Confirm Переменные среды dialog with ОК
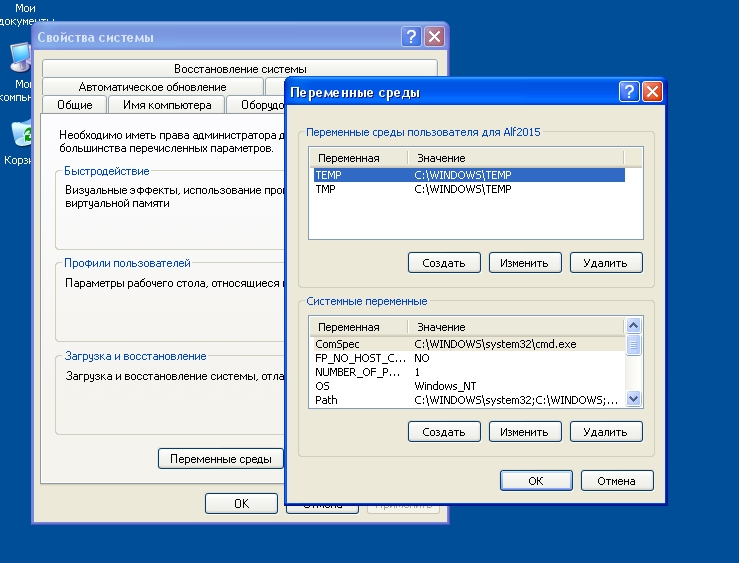This screenshot has width=739, height=563. tap(536, 481)
